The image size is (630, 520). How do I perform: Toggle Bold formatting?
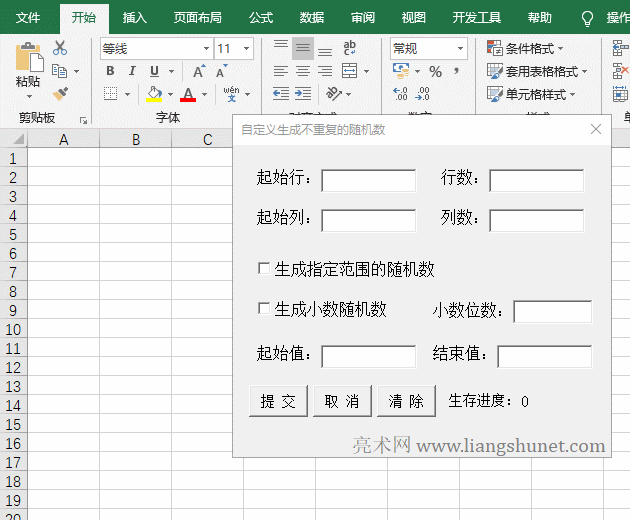point(110,71)
